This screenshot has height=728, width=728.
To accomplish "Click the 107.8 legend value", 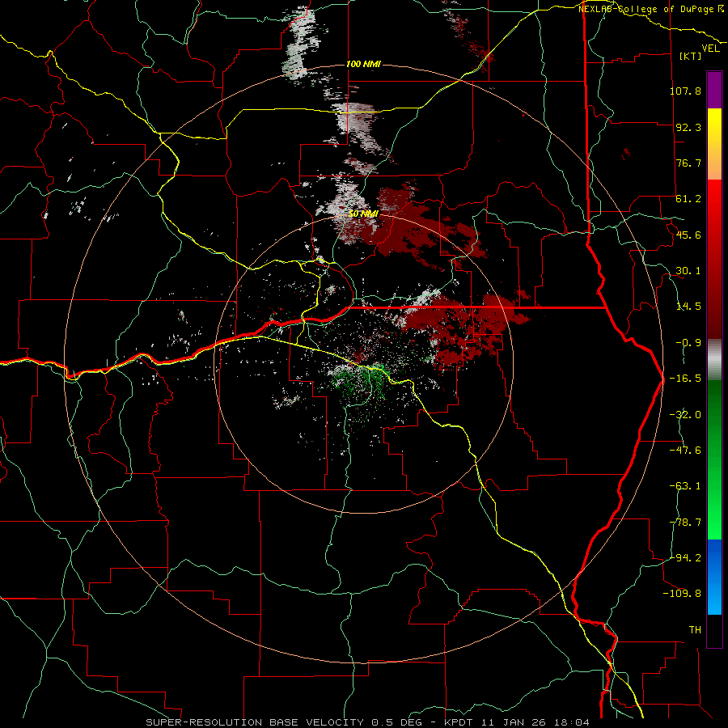I will [x=685, y=91].
